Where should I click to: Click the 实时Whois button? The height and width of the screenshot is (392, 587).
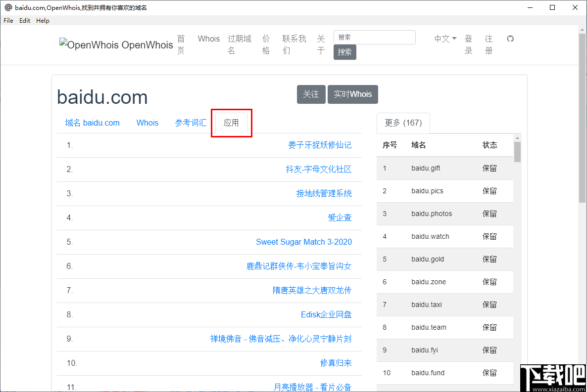(352, 94)
